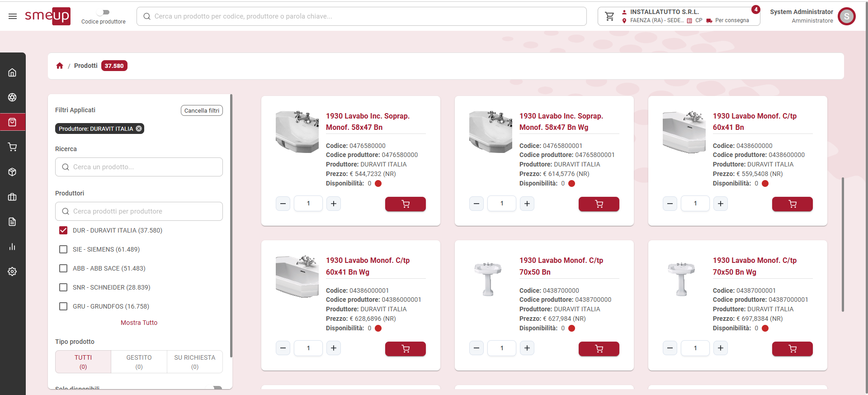This screenshot has width=868, height=395.
Task: Click quantity field of 60x41 Bn Wg lavabo
Action: 308,348
